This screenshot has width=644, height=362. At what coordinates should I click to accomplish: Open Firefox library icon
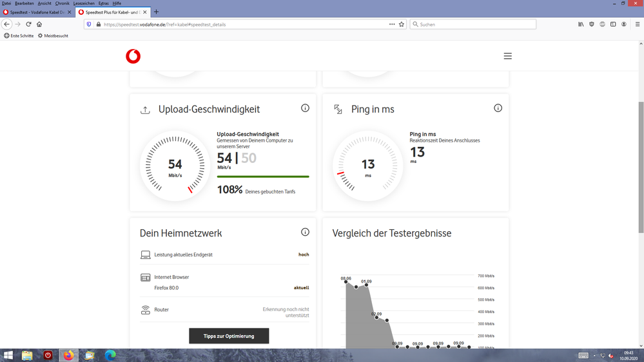click(x=581, y=24)
